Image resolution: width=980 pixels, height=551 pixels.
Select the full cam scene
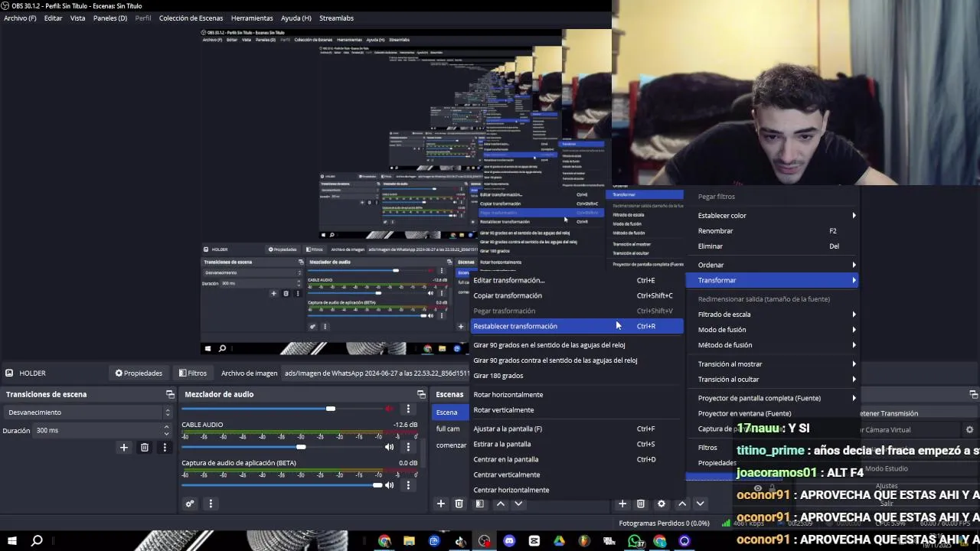(449, 429)
